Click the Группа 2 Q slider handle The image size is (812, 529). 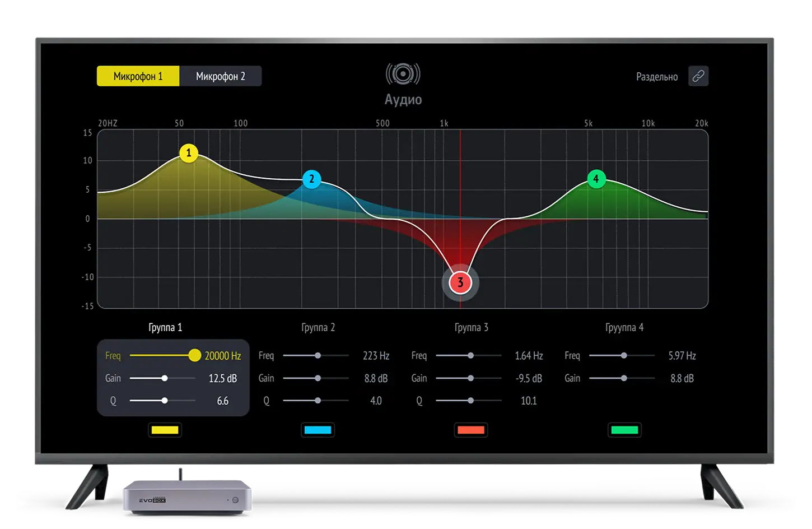click(318, 401)
